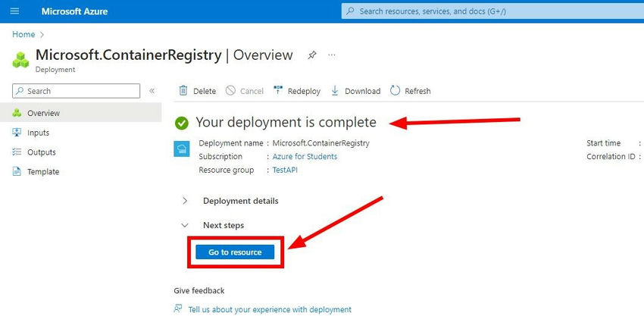644x316 pixels.
Task: Click the Cancel circle-slash icon
Action: pos(231,90)
